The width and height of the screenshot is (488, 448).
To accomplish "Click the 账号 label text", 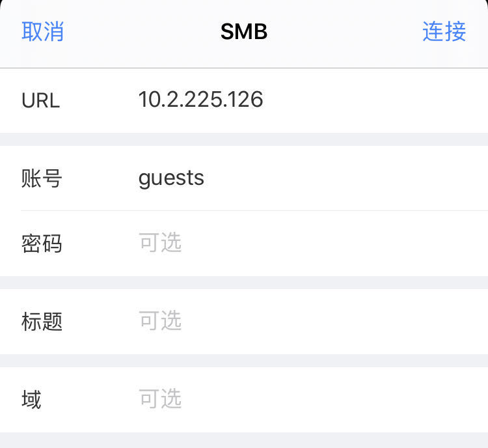I will click(42, 178).
